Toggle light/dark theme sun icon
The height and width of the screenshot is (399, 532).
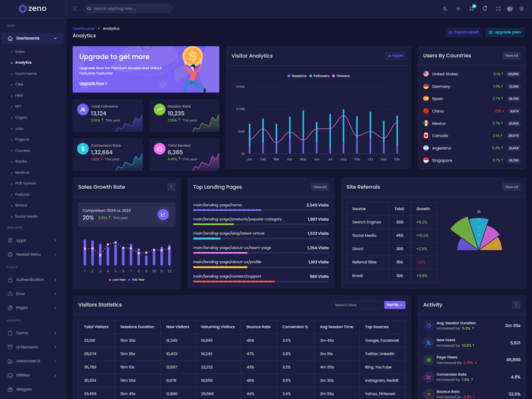click(x=458, y=9)
